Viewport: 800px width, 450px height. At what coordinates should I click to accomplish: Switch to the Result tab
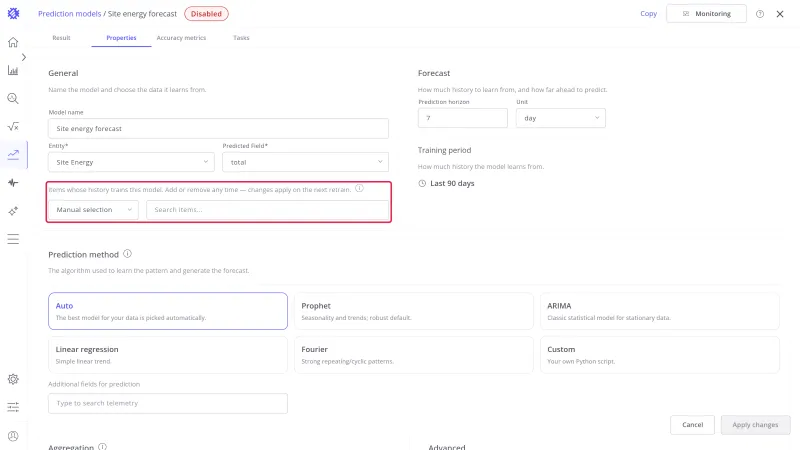(x=61, y=38)
